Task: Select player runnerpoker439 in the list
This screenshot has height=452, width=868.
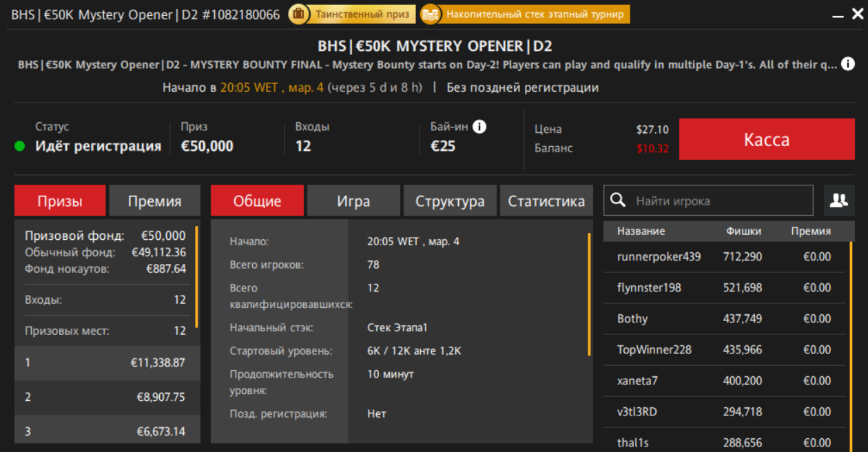Action: pyautogui.click(x=659, y=257)
